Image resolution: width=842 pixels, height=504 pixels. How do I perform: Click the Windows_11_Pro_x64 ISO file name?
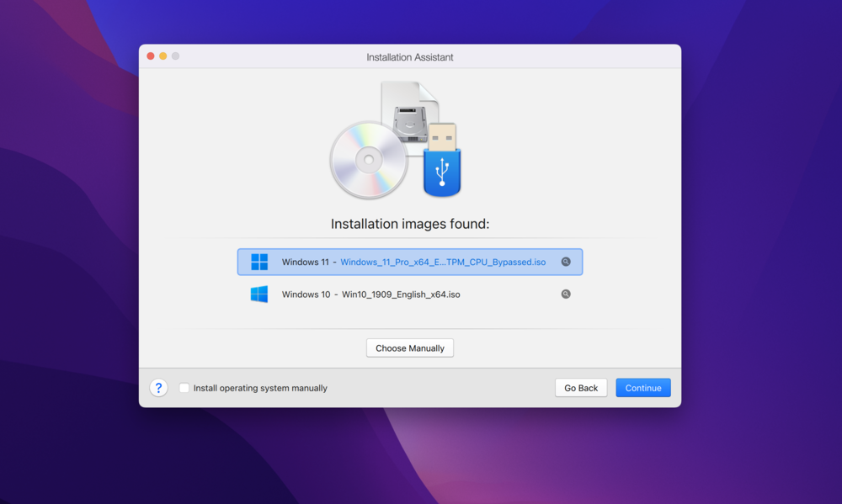443,262
